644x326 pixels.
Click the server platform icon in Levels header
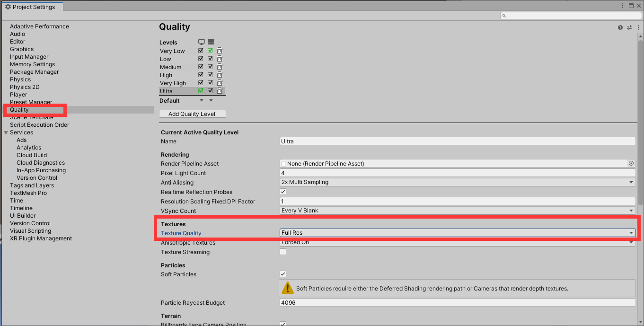[211, 42]
